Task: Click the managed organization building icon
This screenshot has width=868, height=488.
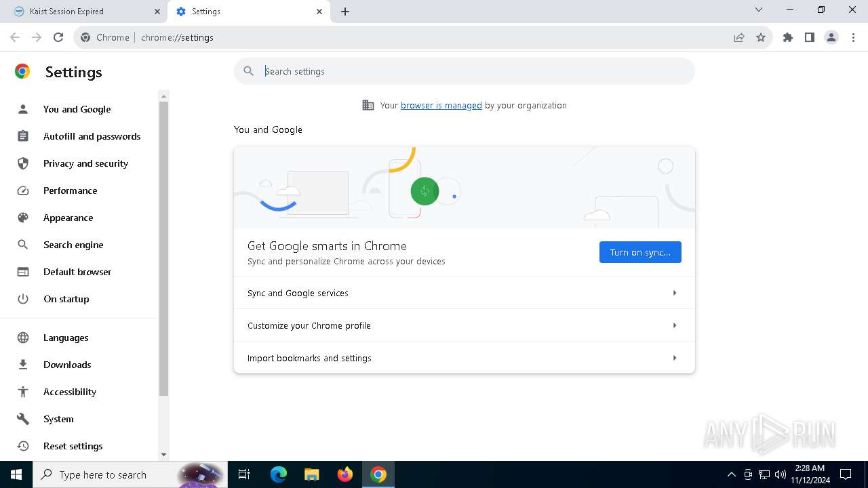Action: [368, 105]
